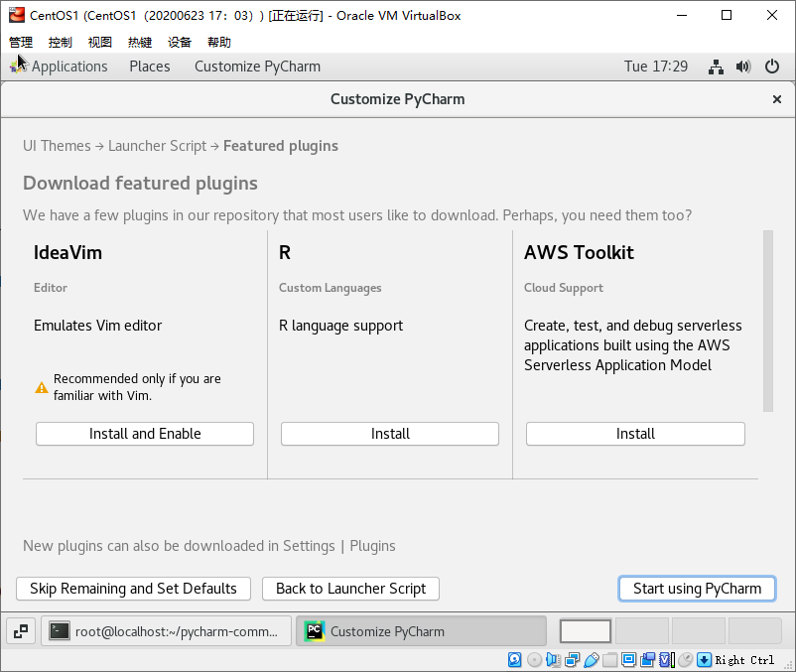796x672 pixels.
Task: Open the Applications menu
Action: tap(68, 67)
